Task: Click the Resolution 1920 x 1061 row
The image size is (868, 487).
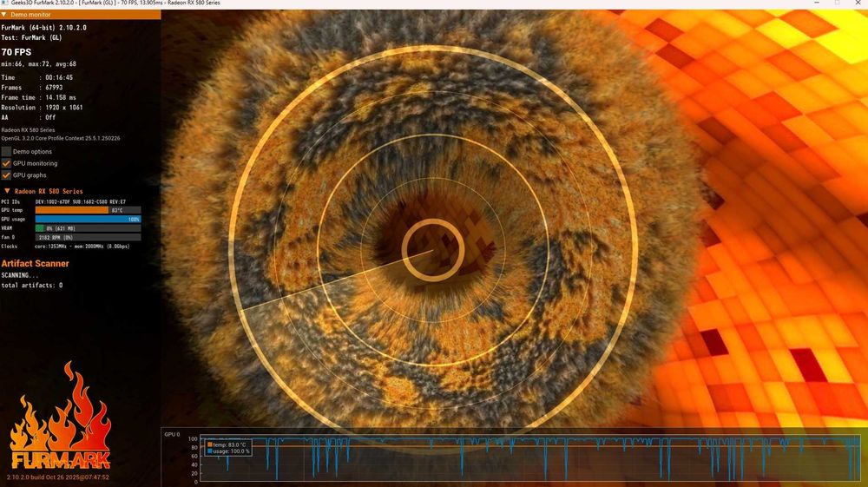Action: (x=42, y=108)
